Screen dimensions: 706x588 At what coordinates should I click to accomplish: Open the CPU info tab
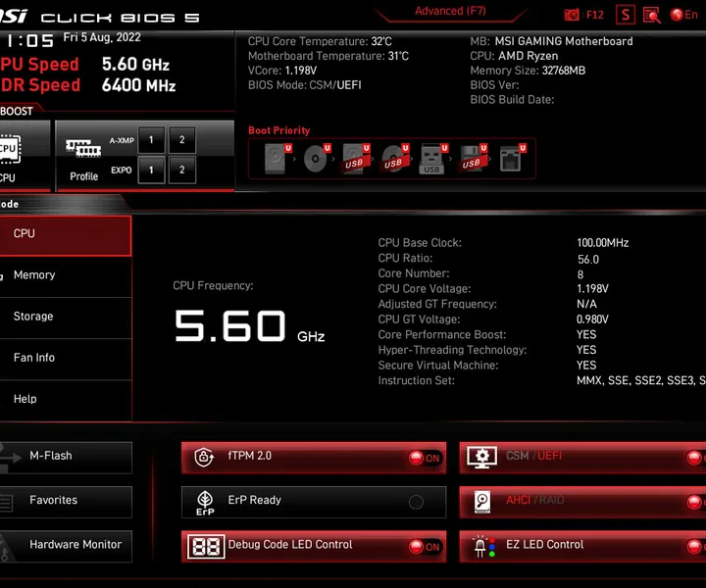[x=66, y=236]
